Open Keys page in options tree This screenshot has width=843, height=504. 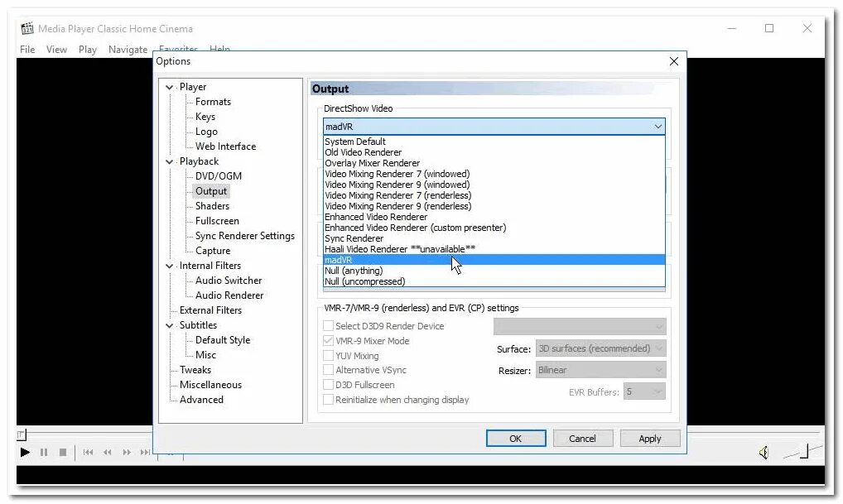coord(205,117)
